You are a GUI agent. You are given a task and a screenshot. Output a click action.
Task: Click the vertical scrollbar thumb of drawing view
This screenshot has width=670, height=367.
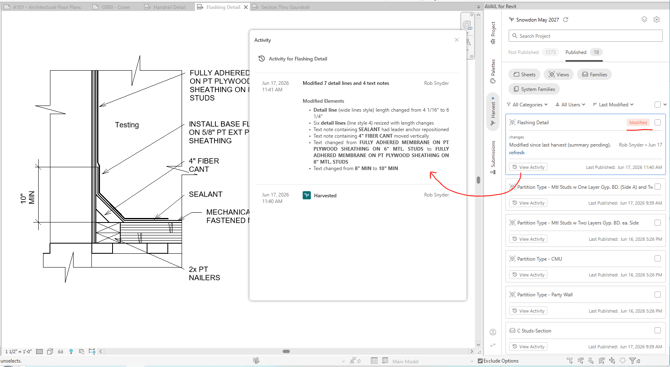pyautogui.click(x=479, y=180)
